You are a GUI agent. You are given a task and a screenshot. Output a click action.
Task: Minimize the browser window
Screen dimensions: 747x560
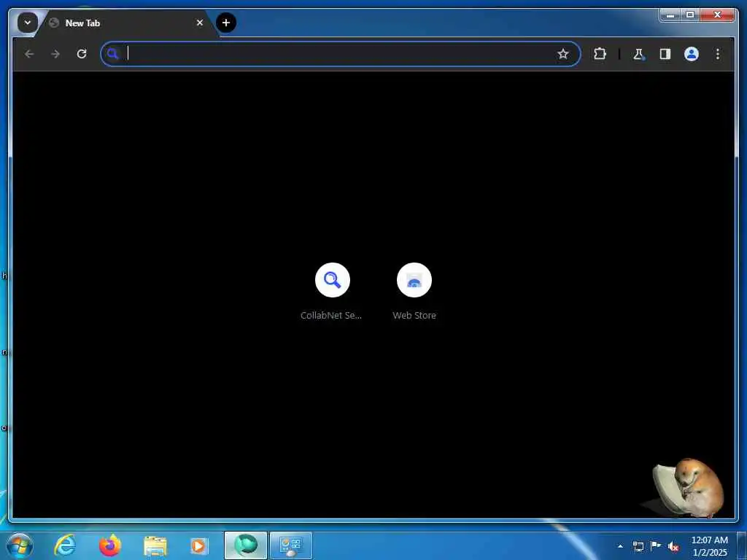pyautogui.click(x=670, y=15)
